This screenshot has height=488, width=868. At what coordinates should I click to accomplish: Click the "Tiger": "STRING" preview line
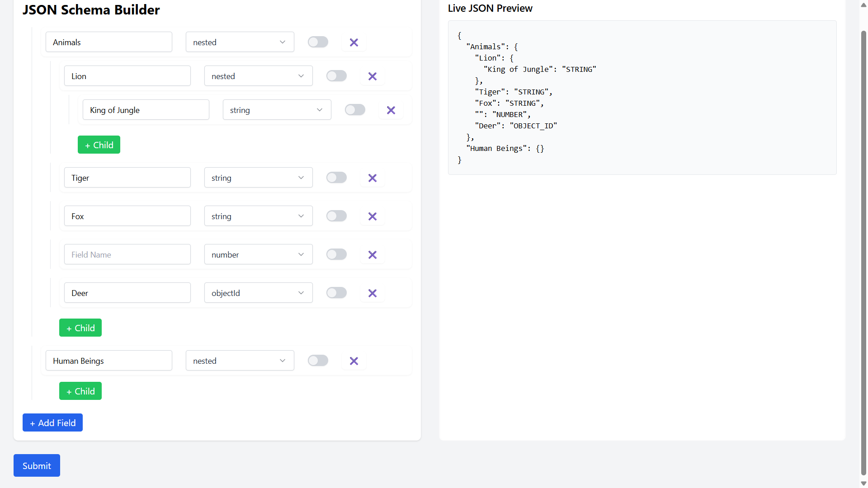(514, 92)
